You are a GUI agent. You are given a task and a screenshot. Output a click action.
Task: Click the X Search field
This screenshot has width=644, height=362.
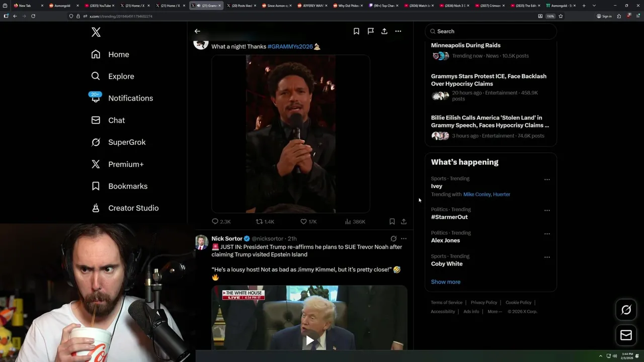click(491, 31)
